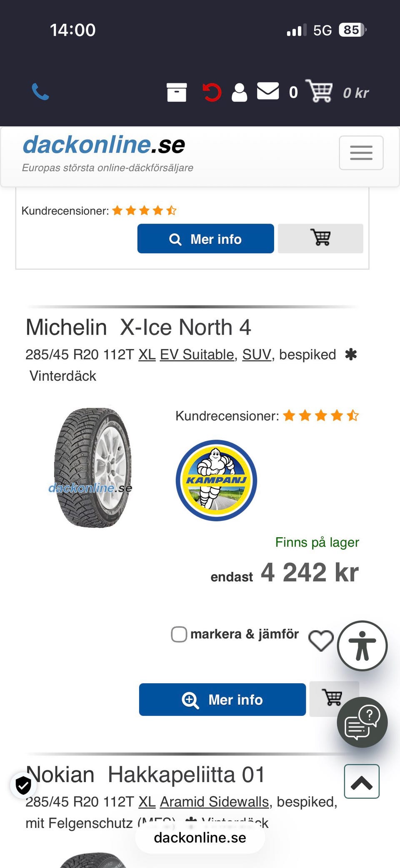This screenshot has height=868, width=400.
Task: Click the SUV link
Action: [x=257, y=355]
